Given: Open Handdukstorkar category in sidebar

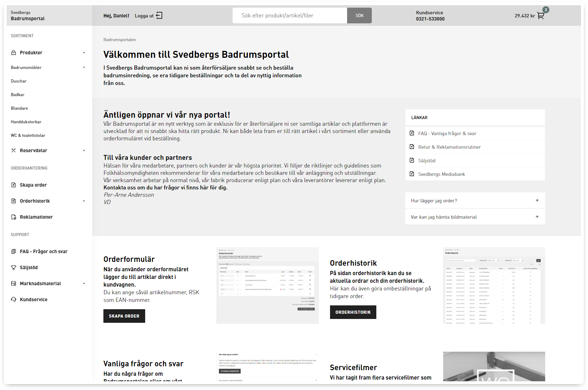Looking at the screenshot, I should tap(26, 122).
